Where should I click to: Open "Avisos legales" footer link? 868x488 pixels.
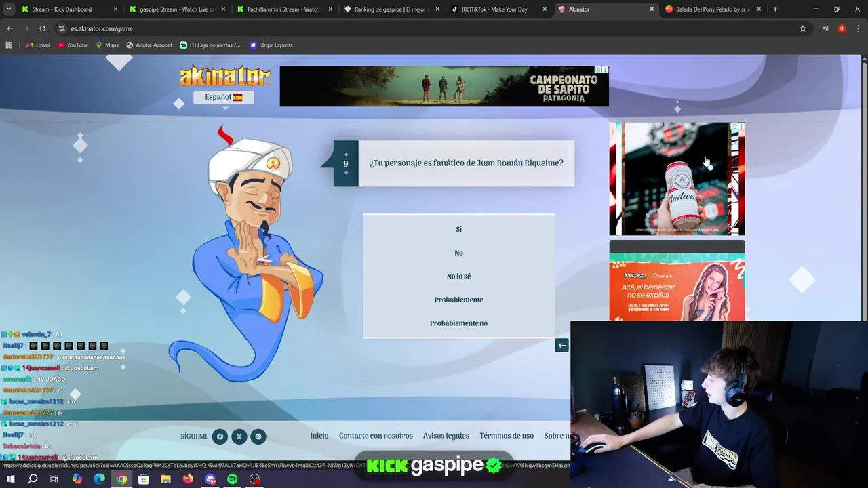tap(446, 436)
